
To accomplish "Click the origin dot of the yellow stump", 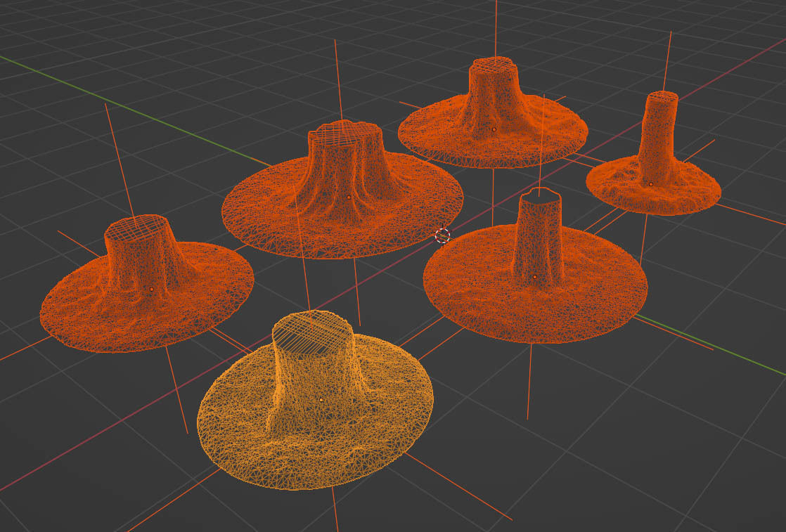I will tap(321, 400).
